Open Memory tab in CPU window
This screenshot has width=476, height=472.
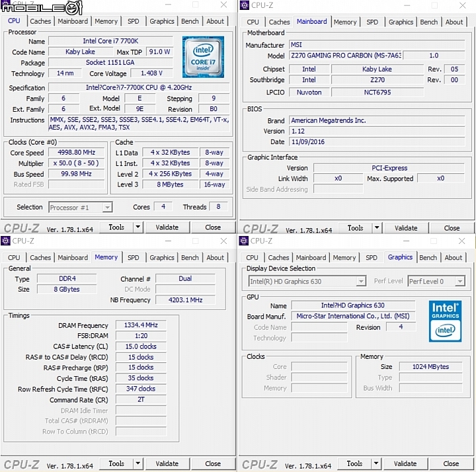pos(106,21)
